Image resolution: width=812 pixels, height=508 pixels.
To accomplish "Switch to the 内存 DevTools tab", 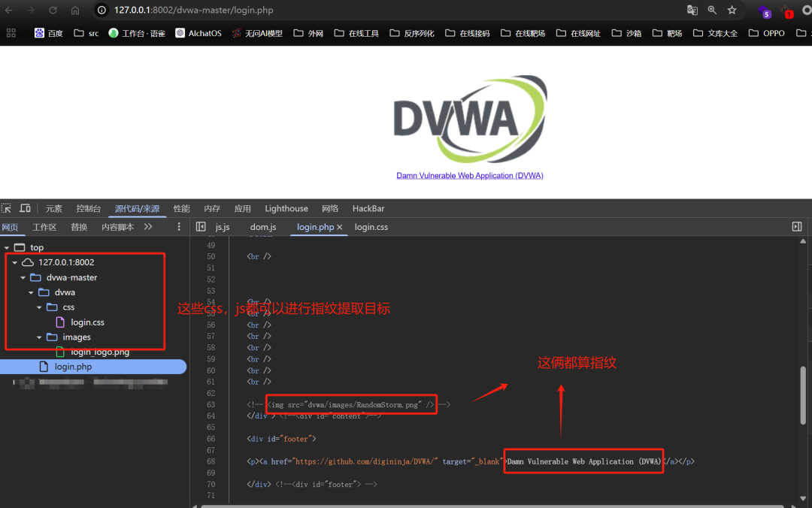I will coord(212,208).
